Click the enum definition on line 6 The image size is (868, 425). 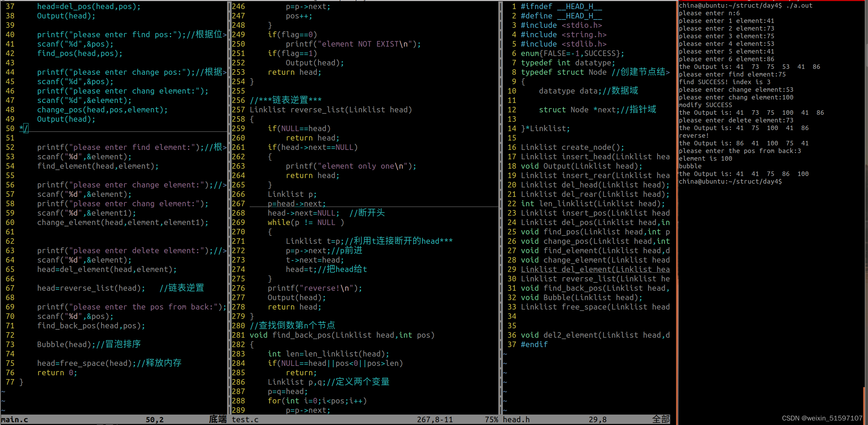[x=572, y=53]
